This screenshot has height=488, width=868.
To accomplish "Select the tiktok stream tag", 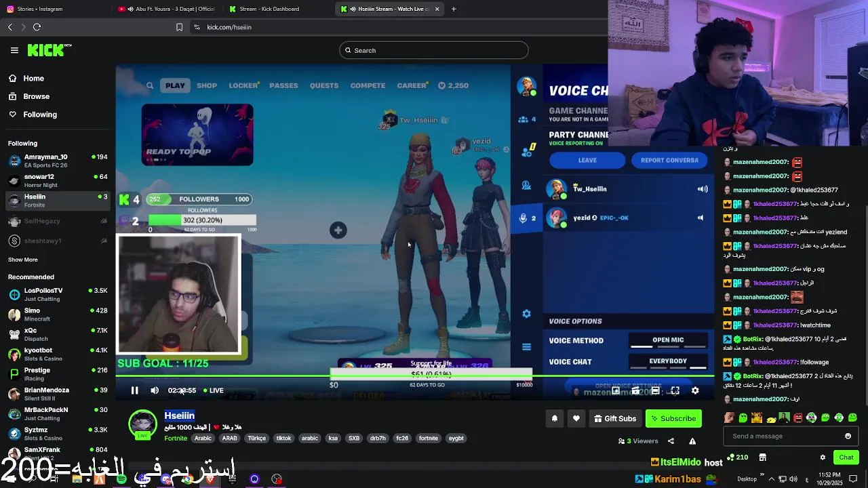I will click(x=283, y=439).
